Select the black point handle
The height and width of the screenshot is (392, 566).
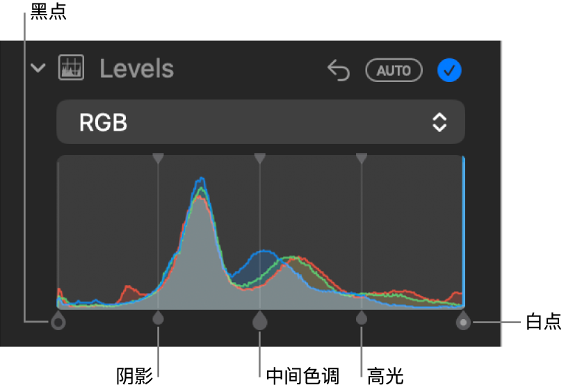(x=58, y=321)
